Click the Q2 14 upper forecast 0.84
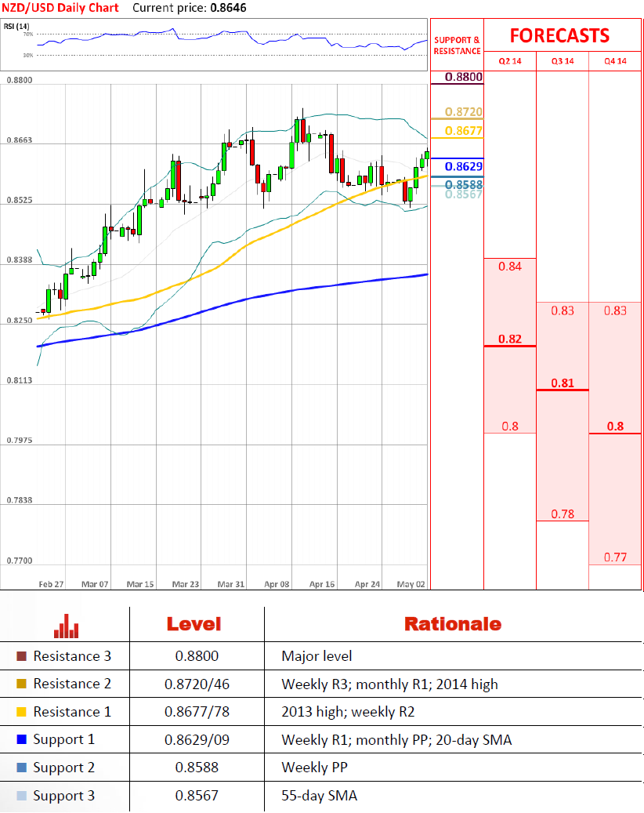 coord(510,267)
